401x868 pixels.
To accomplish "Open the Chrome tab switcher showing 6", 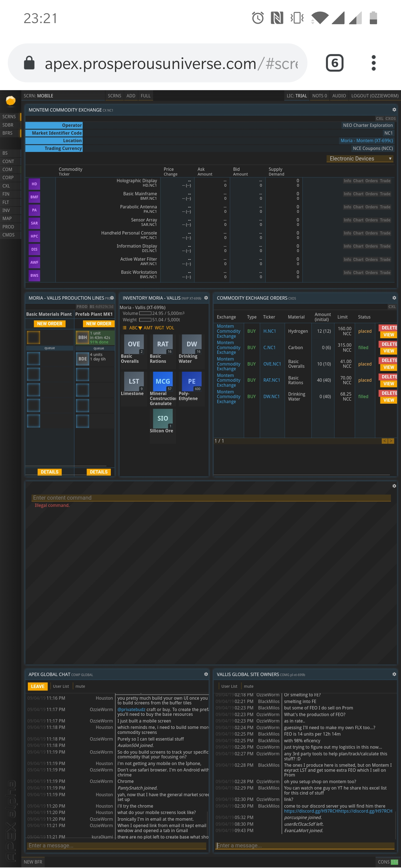I will [334, 63].
